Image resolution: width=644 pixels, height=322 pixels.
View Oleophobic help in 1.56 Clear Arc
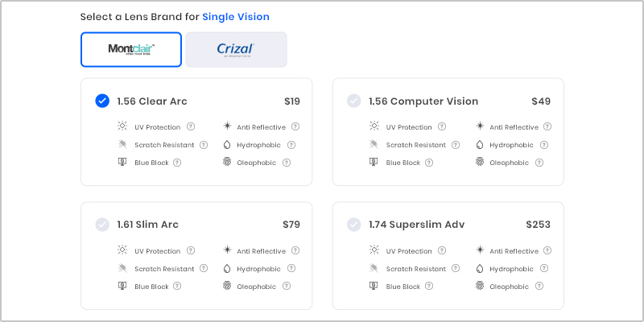click(287, 163)
